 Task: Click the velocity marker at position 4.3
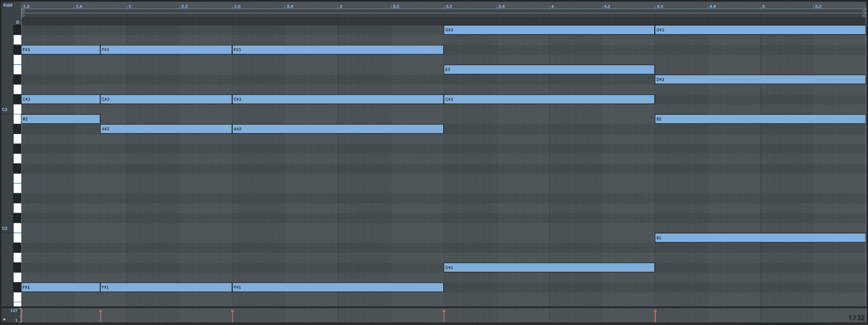pyautogui.click(x=655, y=311)
